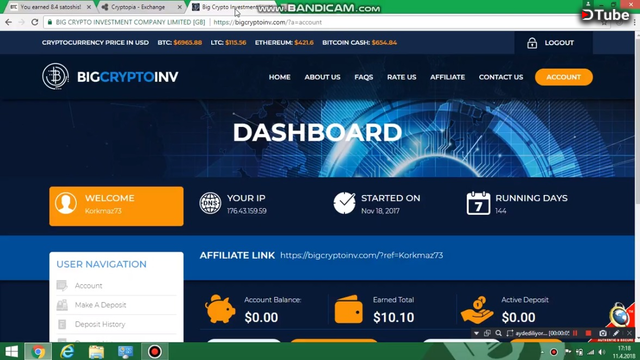
Task: Click the IP address 176.43.159.59
Action: (x=247, y=211)
